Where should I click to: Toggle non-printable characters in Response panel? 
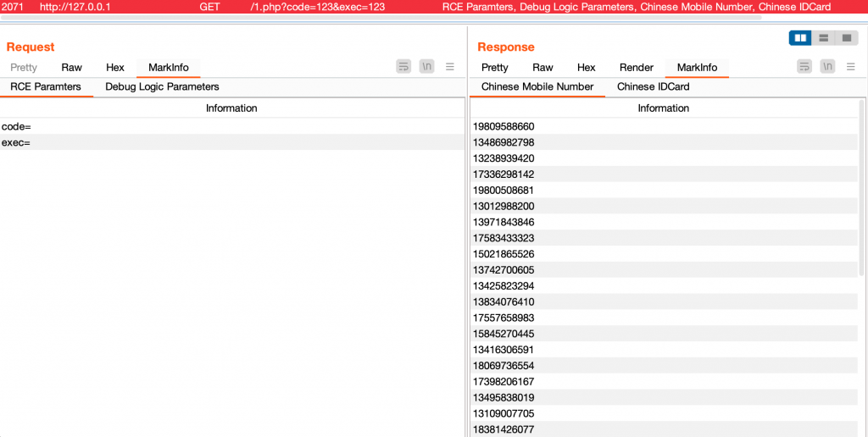pyautogui.click(x=827, y=67)
